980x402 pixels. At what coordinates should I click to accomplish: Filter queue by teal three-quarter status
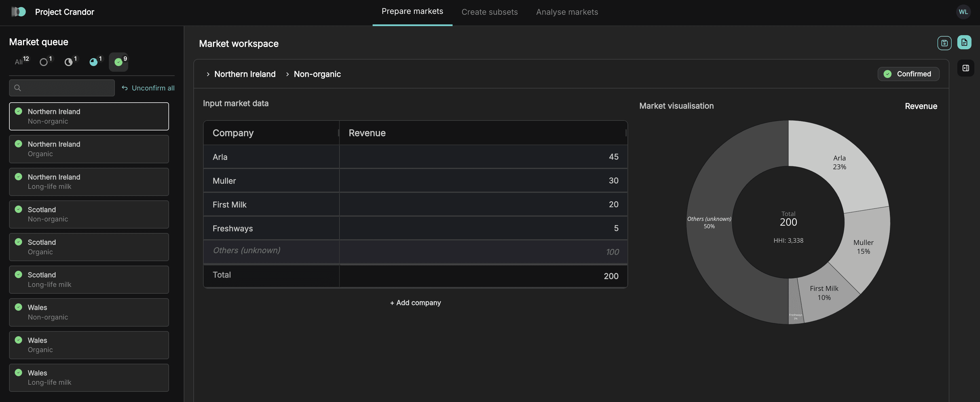point(94,62)
